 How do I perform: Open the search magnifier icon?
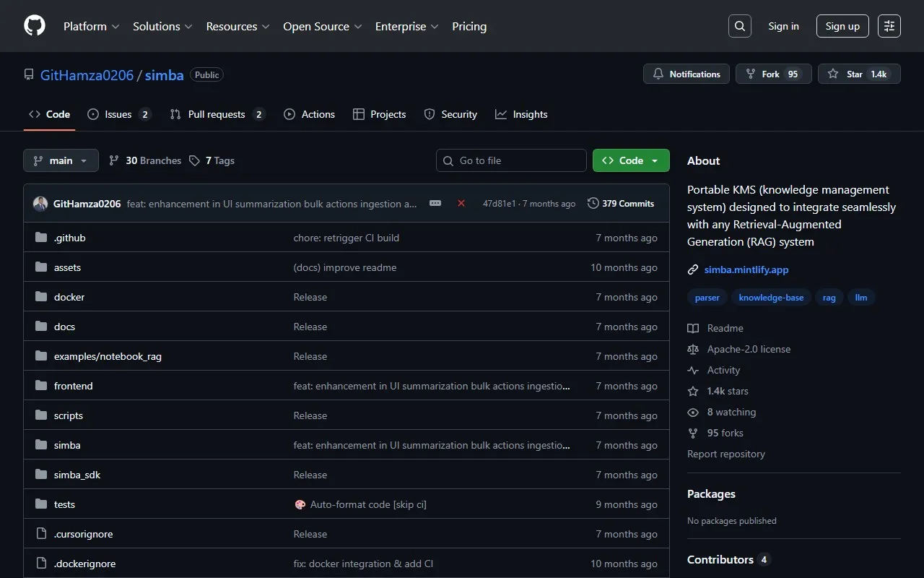[740, 26]
